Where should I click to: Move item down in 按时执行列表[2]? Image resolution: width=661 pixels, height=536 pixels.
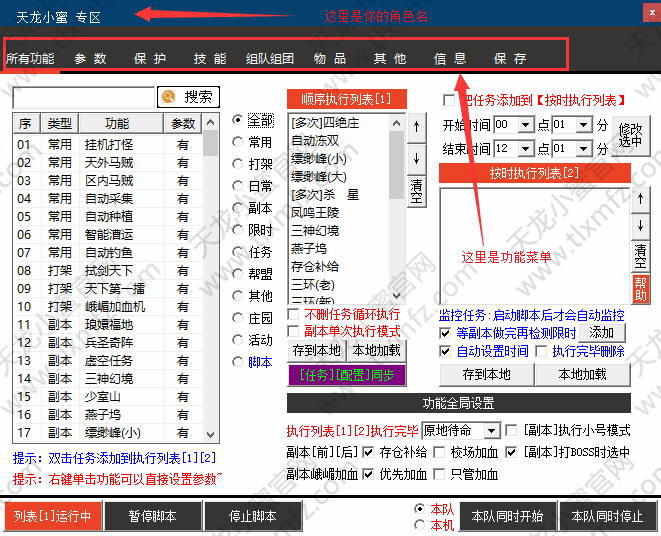(x=640, y=226)
